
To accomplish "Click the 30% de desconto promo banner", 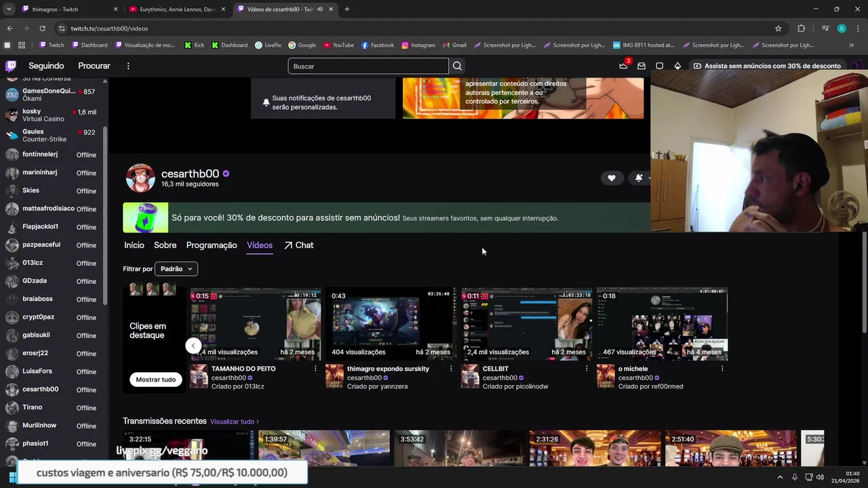I will (387, 218).
